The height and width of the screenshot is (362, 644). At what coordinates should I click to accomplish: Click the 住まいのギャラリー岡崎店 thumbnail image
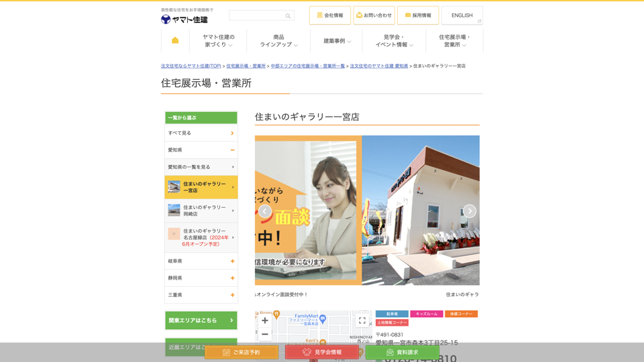(x=174, y=210)
